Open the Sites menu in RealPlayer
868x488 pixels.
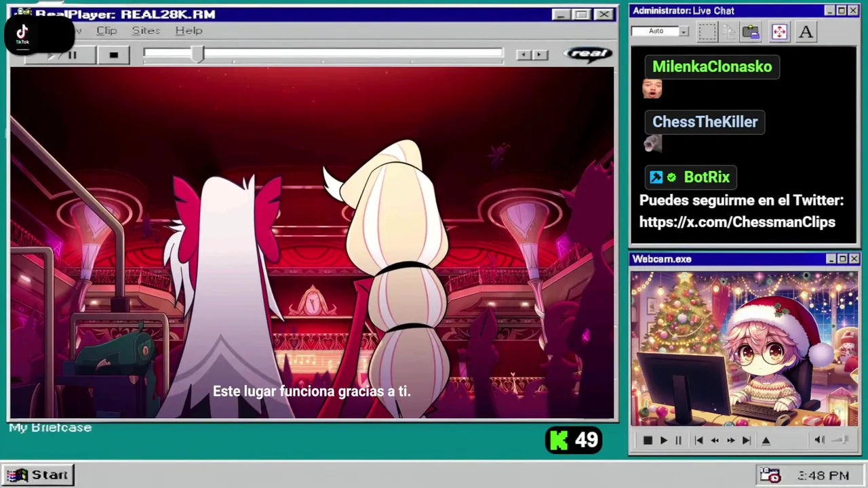point(146,30)
